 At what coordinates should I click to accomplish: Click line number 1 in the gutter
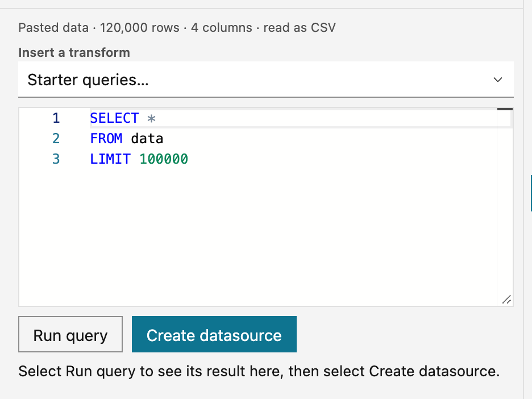[x=56, y=118]
